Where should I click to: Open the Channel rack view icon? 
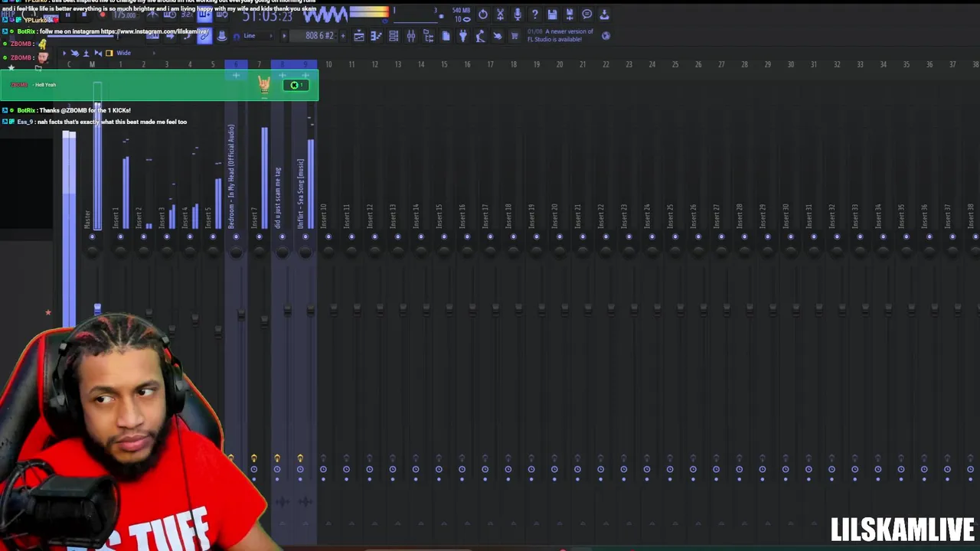(x=394, y=36)
